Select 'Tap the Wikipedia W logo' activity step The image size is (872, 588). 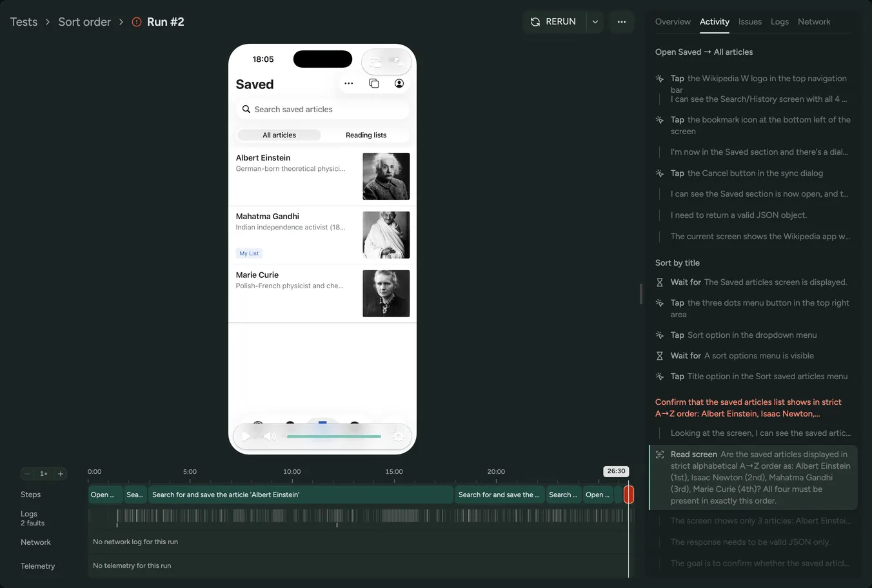[753, 84]
